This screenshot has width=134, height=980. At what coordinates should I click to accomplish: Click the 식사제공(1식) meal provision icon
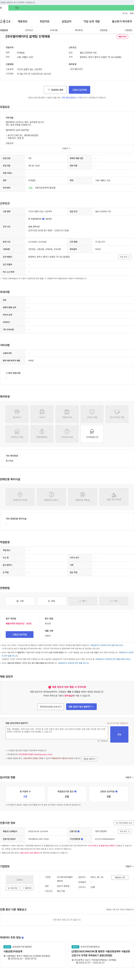click(92, 434)
